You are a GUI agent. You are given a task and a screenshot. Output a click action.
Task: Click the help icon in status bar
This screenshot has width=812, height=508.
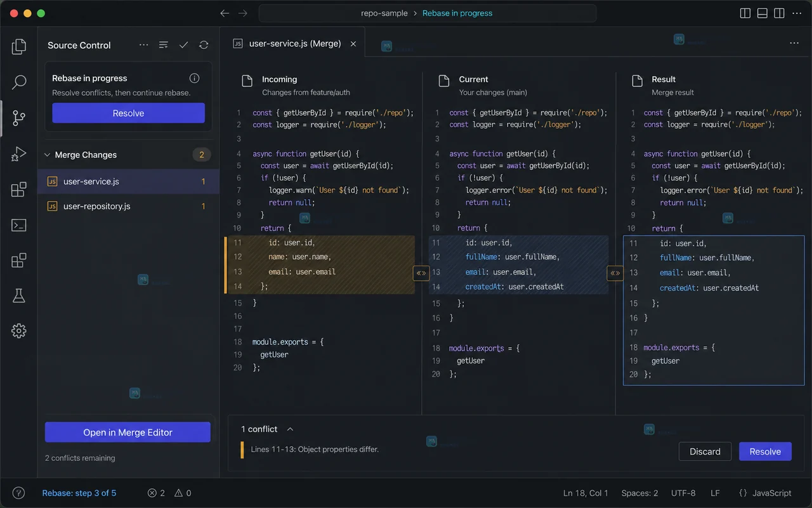click(x=19, y=493)
